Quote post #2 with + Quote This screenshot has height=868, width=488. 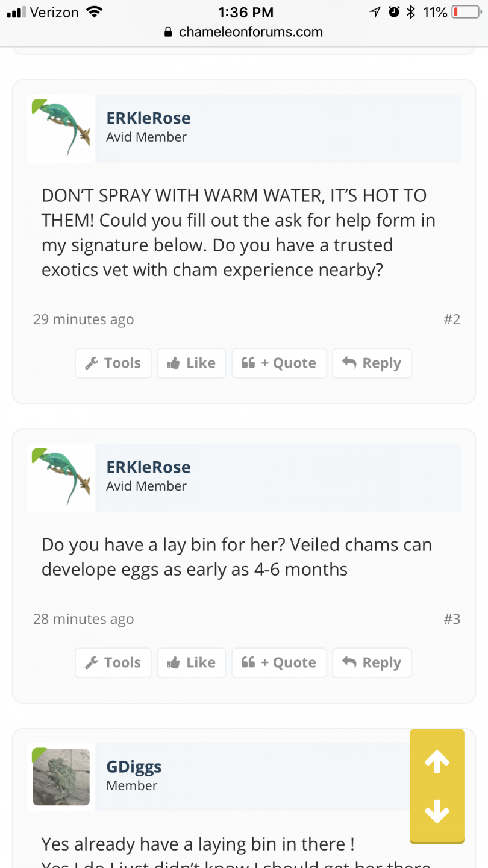279,363
